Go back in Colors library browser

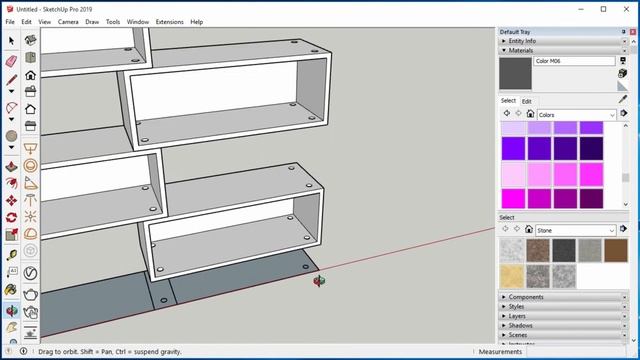click(507, 113)
